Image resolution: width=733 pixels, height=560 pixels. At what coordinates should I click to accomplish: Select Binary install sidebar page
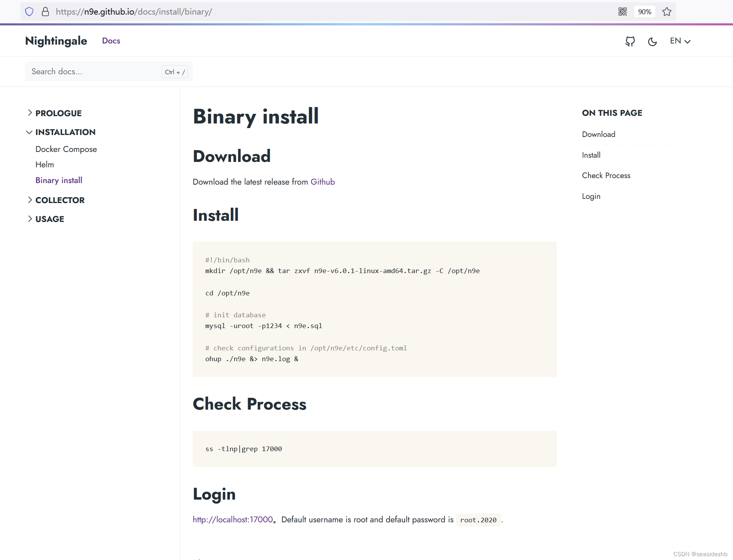(59, 180)
